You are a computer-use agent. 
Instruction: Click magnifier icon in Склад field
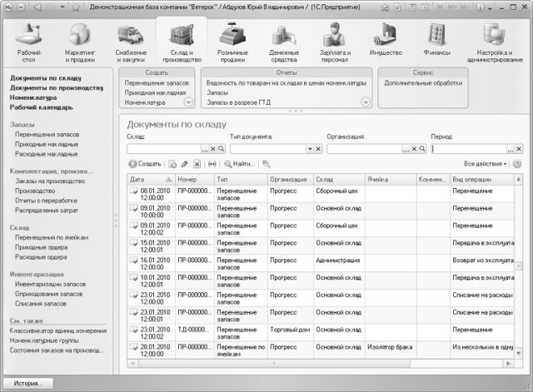222,149
